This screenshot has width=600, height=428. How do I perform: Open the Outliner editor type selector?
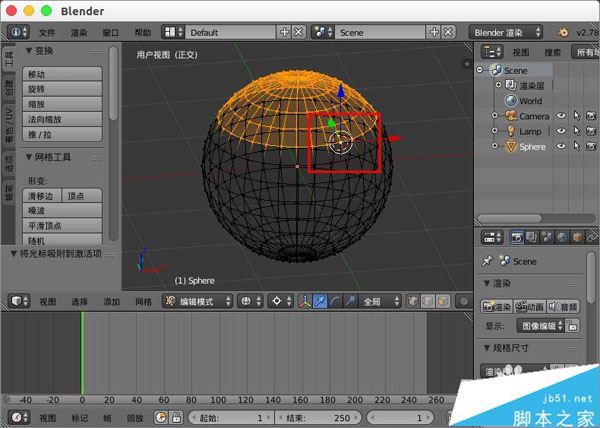click(x=492, y=52)
